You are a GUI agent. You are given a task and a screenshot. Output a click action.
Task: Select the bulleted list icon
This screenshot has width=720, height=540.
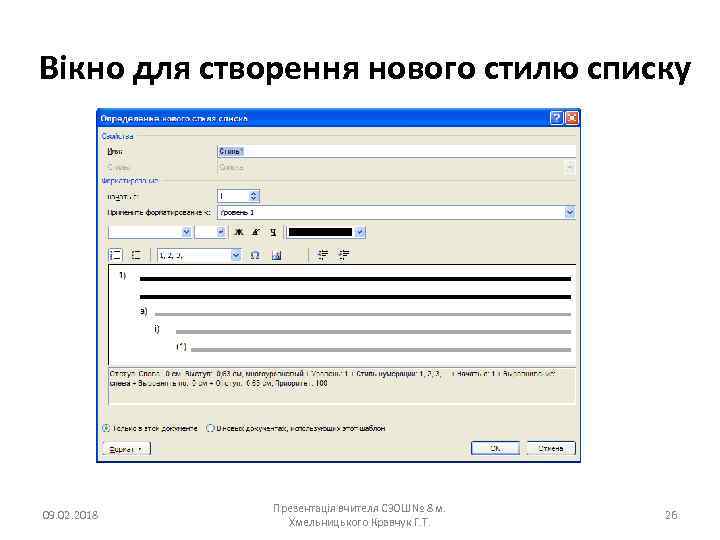pyautogui.click(x=136, y=255)
